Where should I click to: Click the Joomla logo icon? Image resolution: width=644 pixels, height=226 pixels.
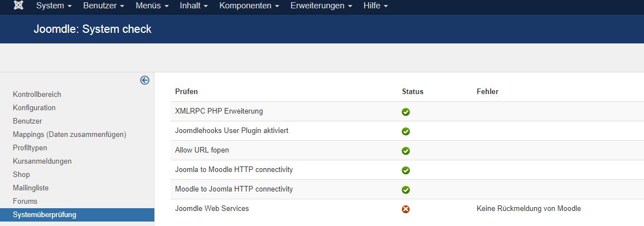[x=19, y=6]
